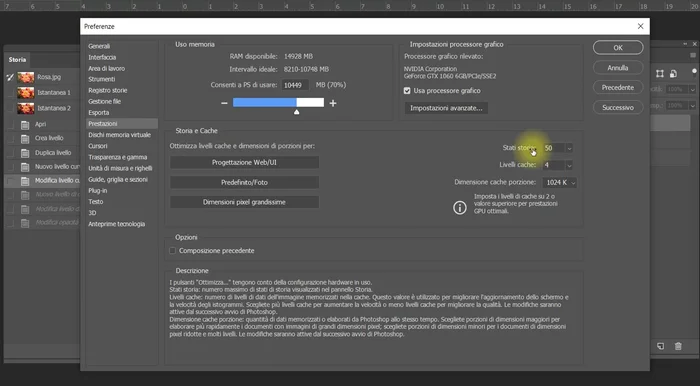Click the plus icon of the memory slider
This screenshot has height=386, width=700.
[333, 103]
